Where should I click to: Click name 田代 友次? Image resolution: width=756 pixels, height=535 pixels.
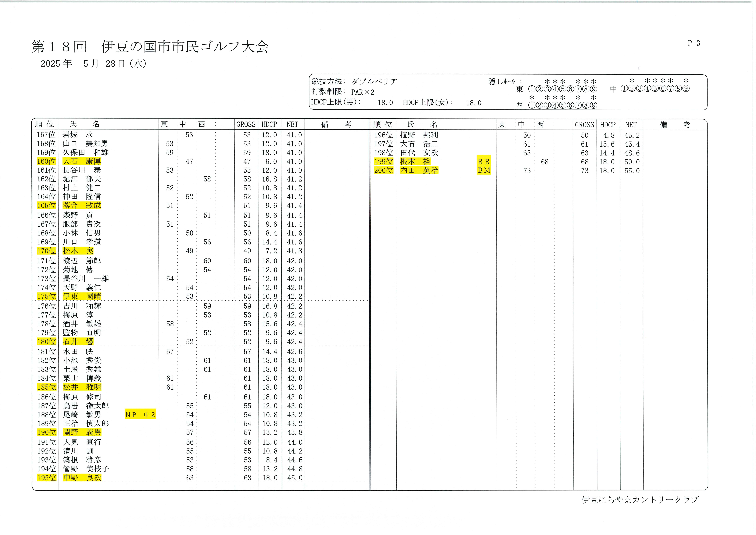pos(419,153)
